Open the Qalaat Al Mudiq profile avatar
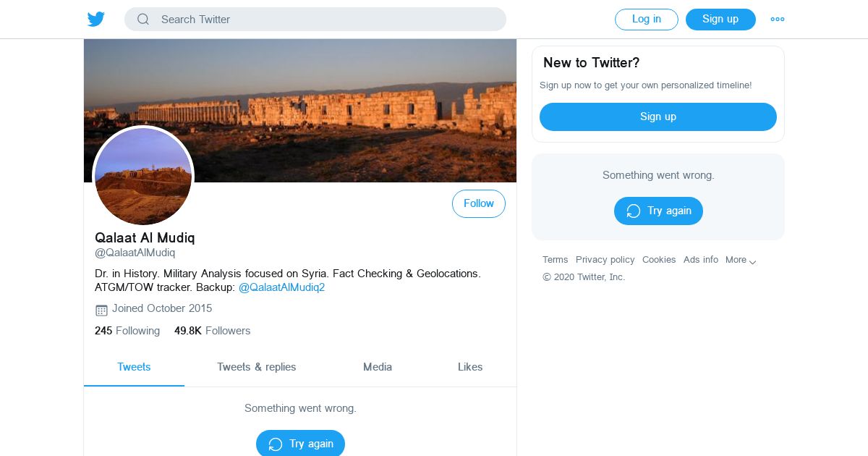 pos(143,176)
